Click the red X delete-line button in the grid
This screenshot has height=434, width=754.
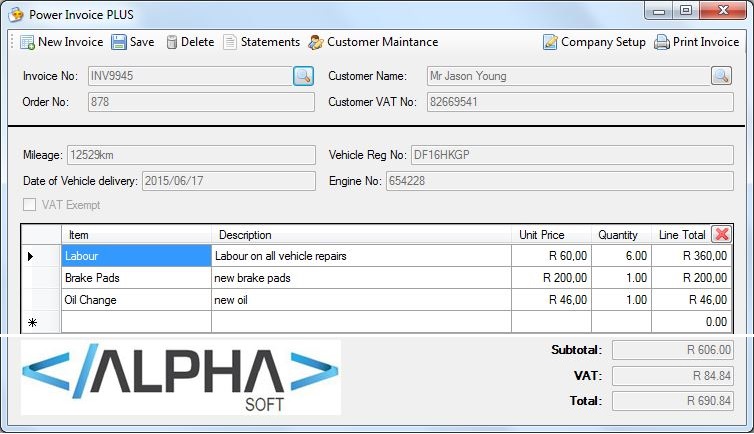[x=721, y=234]
